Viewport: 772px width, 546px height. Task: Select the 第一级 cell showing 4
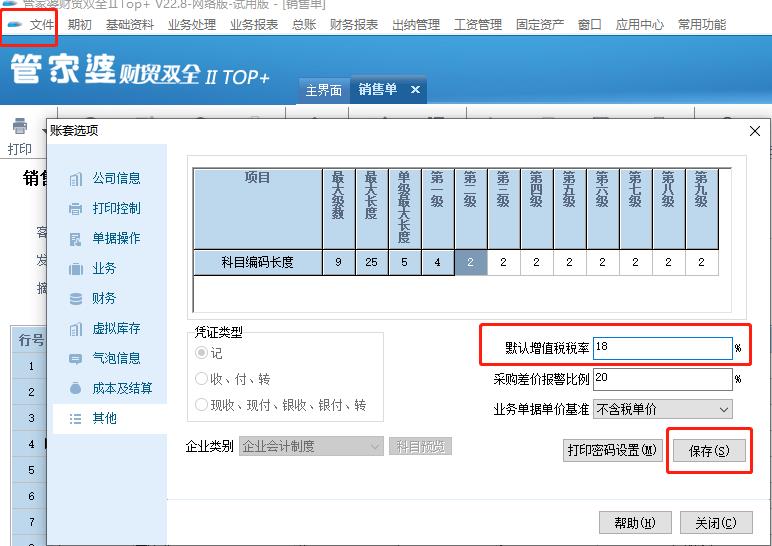[438, 262]
